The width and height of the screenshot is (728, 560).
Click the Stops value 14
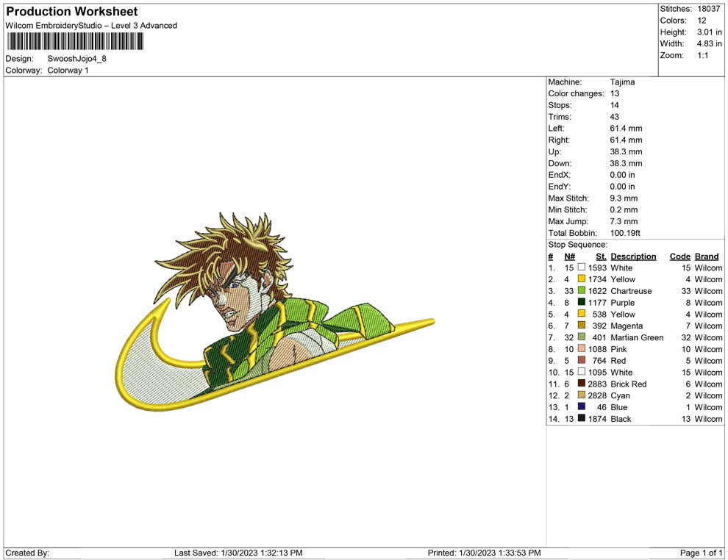[615, 105]
